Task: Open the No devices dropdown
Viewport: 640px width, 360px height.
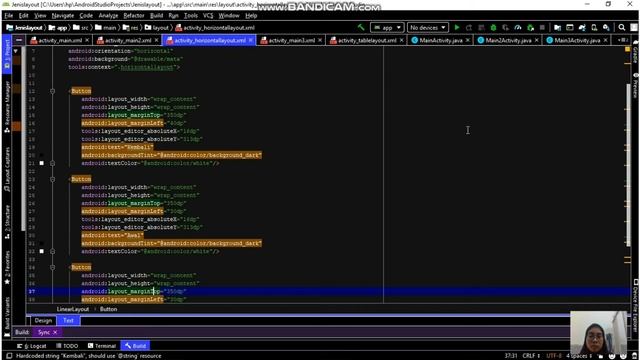Action: [x=427, y=27]
